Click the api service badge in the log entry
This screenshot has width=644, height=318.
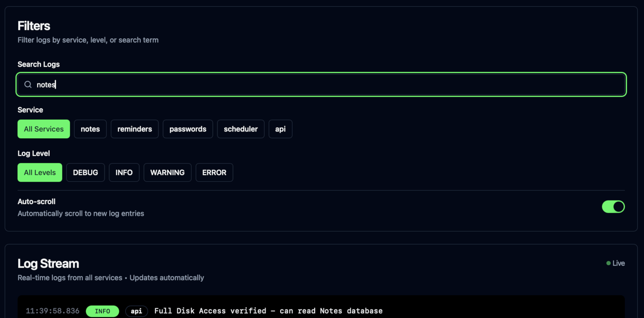point(136,311)
